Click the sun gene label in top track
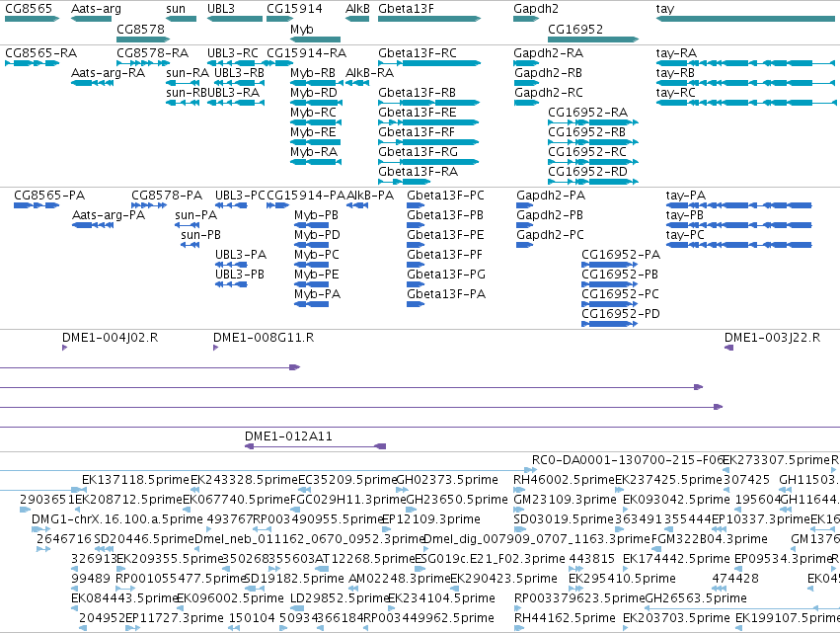The image size is (840, 633). [176, 9]
